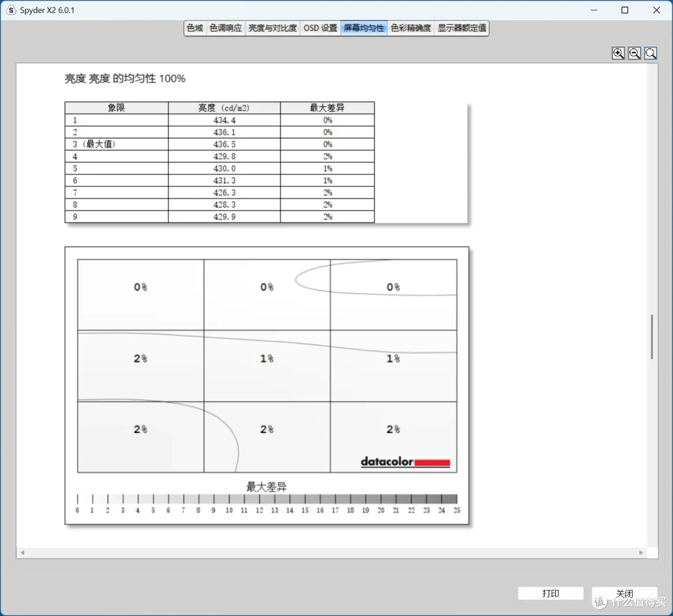Open the 色域 tab

(x=195, y=28)
